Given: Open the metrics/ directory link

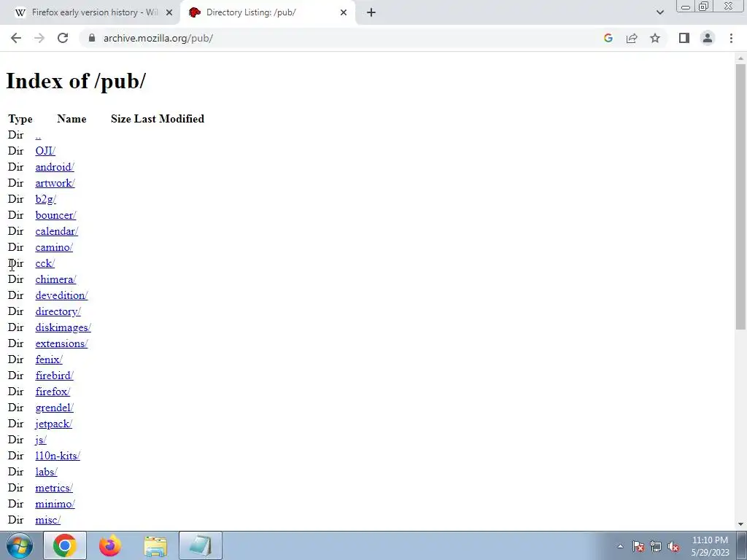Looking at the screenshot, I should [54, 488].
